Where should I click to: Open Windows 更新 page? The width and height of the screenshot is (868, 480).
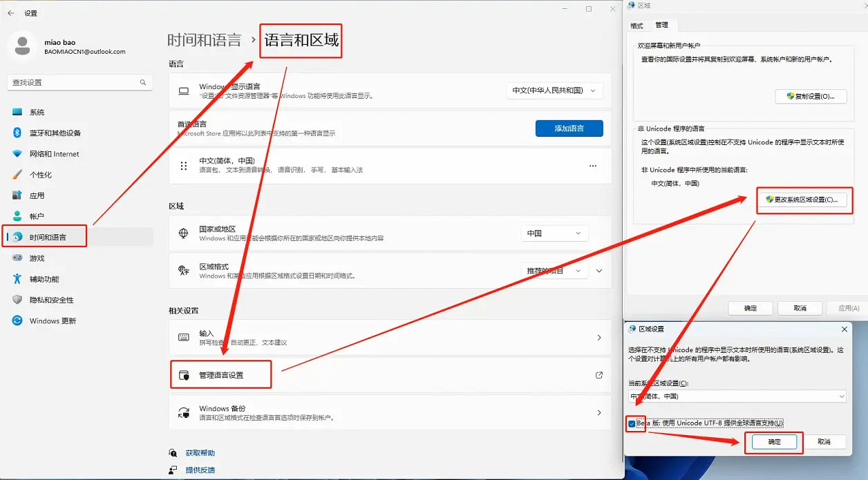[53, 321]
